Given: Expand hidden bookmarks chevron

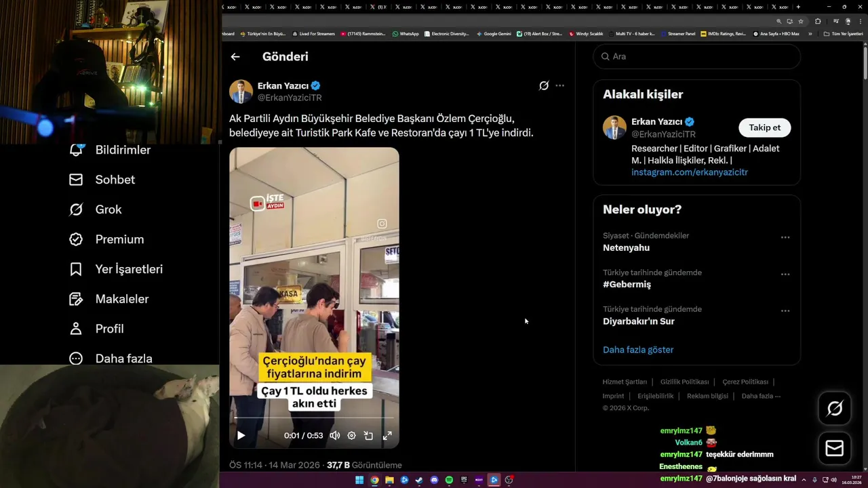Looking at the screenshot, I should point(810,33).
